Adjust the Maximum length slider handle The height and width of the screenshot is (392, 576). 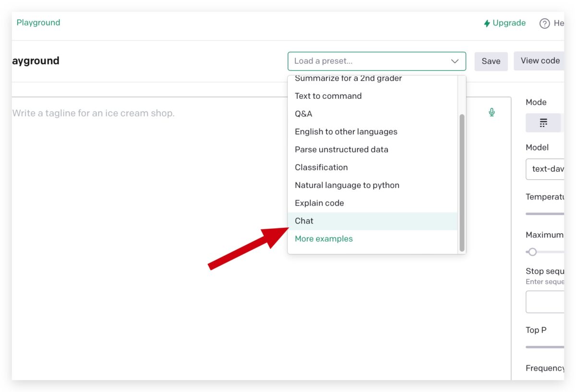tap(532, 252)
